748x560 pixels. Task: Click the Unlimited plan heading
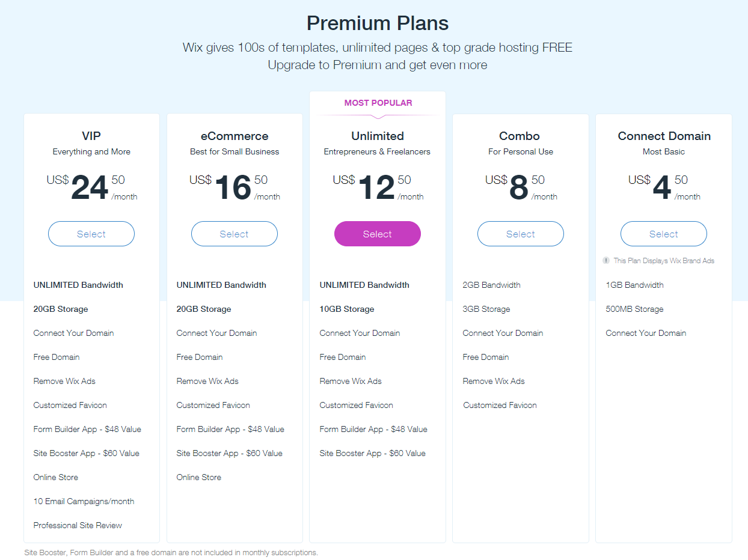(x=378, y=136)
